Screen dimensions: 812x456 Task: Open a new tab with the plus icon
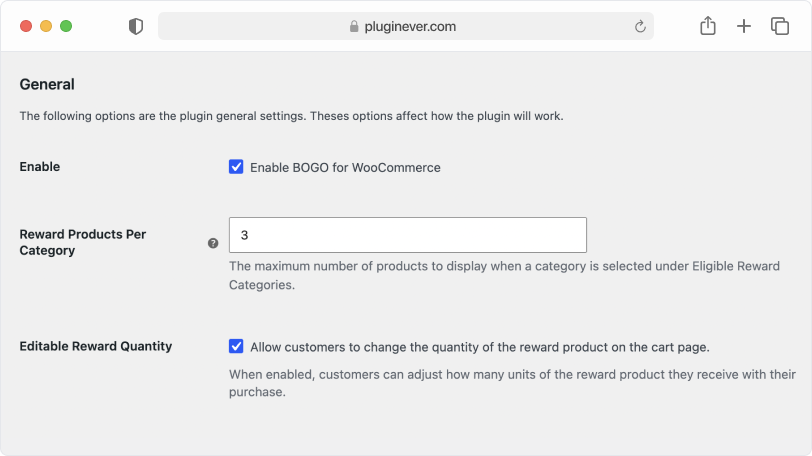tap(744, 26)
